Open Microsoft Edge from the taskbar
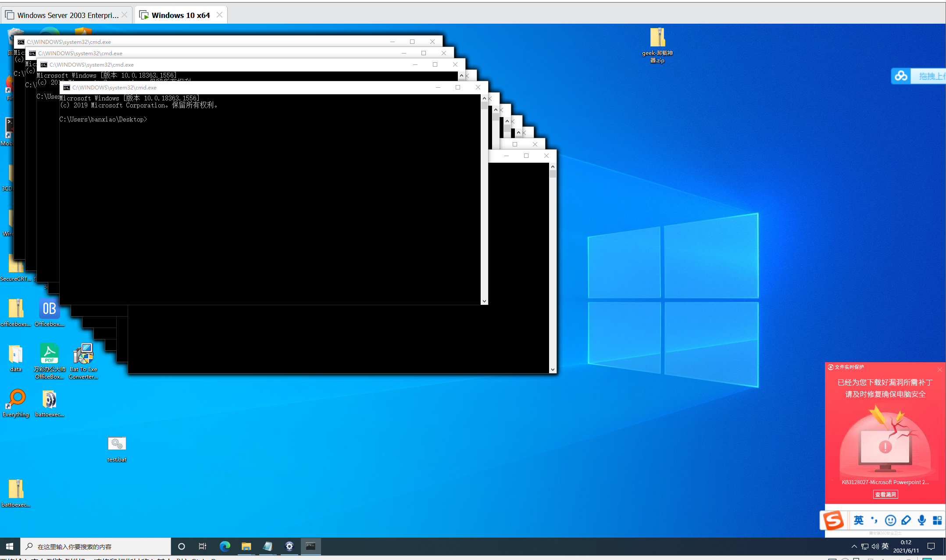The width and height of the screenshot is (946, 560). pos(225,546)
